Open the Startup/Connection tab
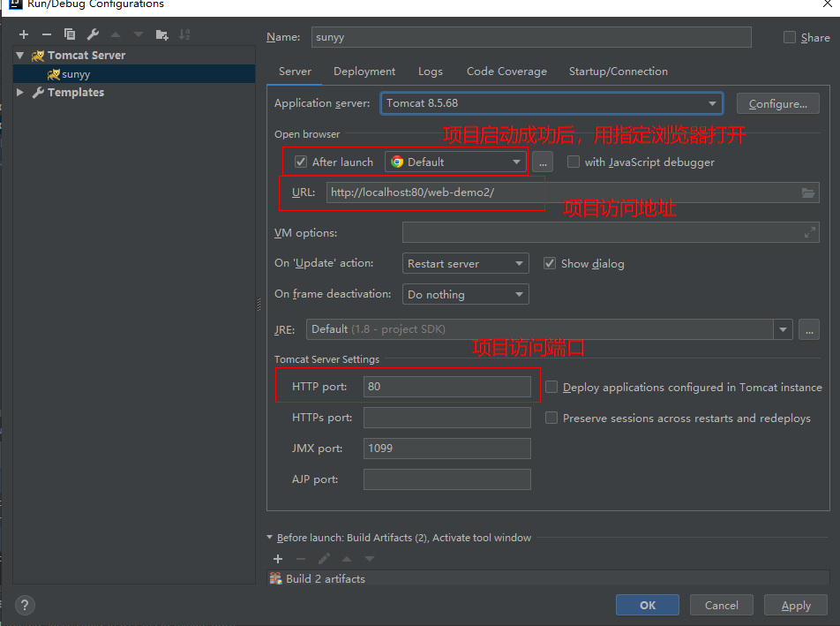The height and width of the screenshot is (626, 840). [x=618, y=72]
